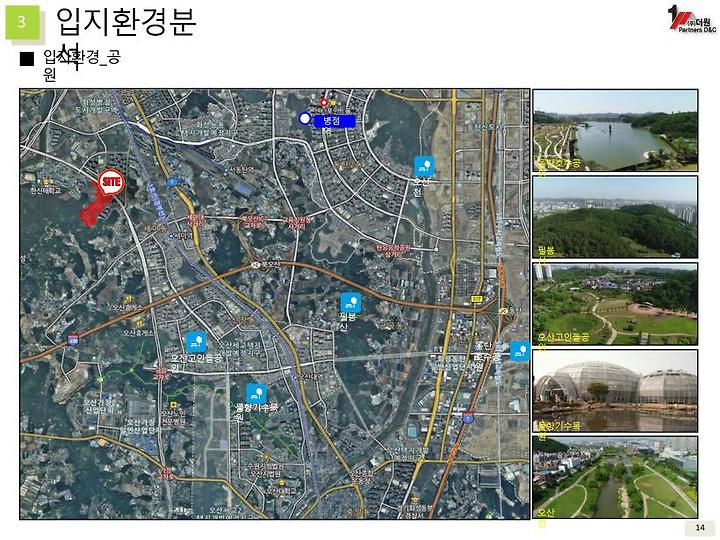Click the Route 1 interstate shield bottom right
This screenshot has height=540, width=720.
(468, 417)
